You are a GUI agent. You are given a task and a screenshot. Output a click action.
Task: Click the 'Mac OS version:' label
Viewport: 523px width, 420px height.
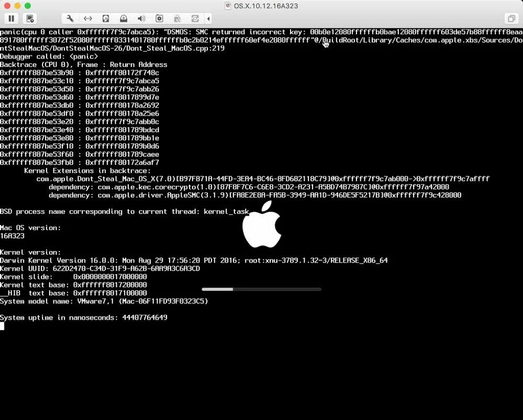pos(30,228)
